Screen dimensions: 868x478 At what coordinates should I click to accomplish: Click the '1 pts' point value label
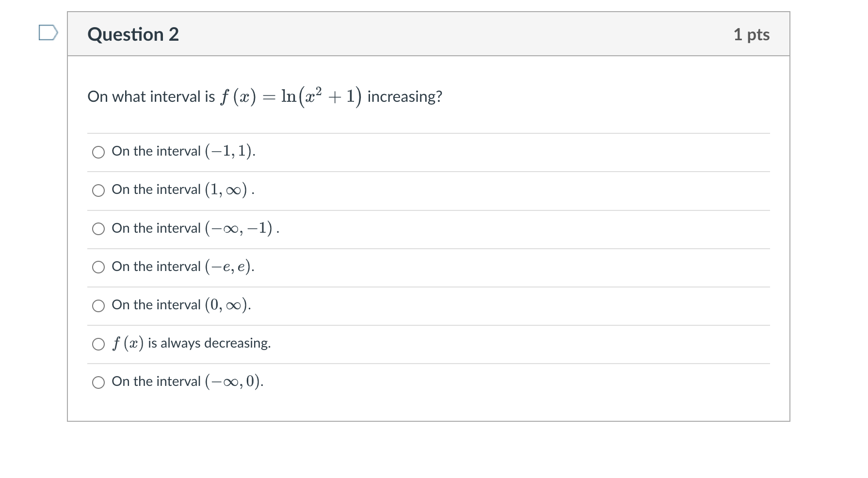click(751, 34)
